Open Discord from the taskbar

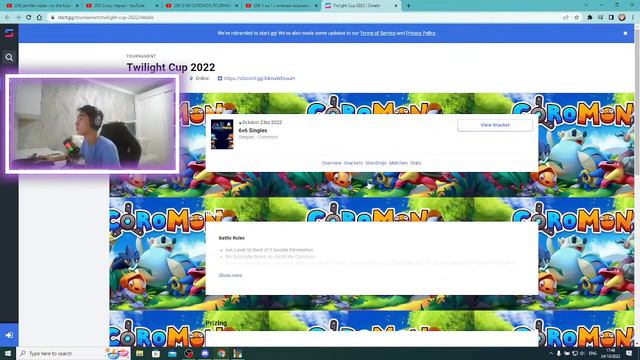pos(205,353)
